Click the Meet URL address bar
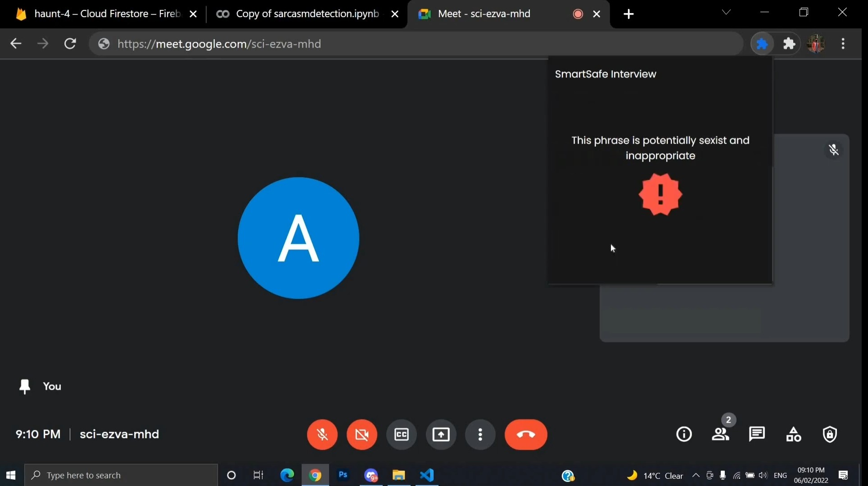Viewport: 868px width, 486px height. 405,44
